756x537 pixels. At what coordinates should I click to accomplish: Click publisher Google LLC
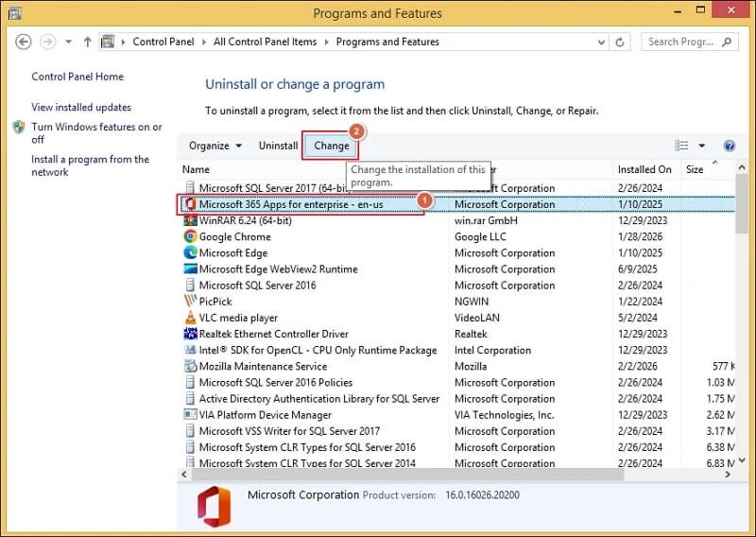[480, 236]
